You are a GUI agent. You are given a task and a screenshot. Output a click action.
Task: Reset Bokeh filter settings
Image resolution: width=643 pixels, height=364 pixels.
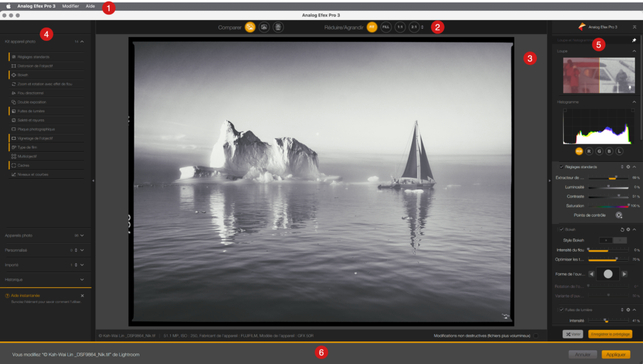point(622,230)
